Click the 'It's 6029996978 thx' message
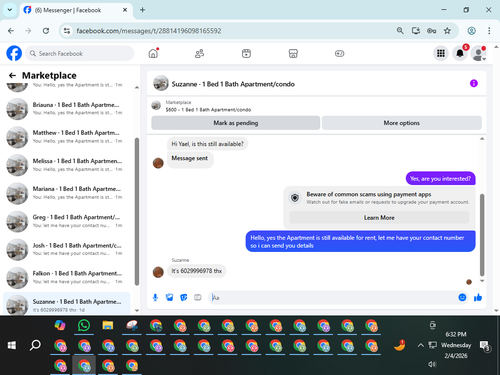500x375 pixels. tap(196, 271)
